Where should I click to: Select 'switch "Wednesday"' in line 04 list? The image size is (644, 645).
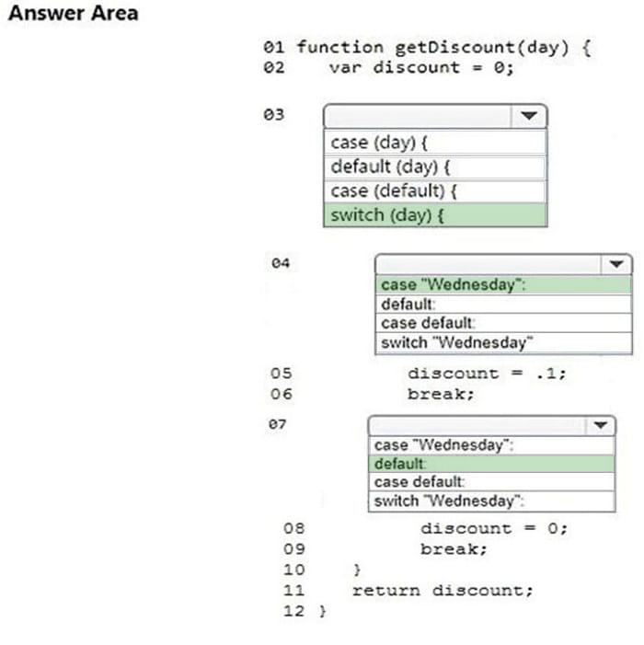coord(502,343)
